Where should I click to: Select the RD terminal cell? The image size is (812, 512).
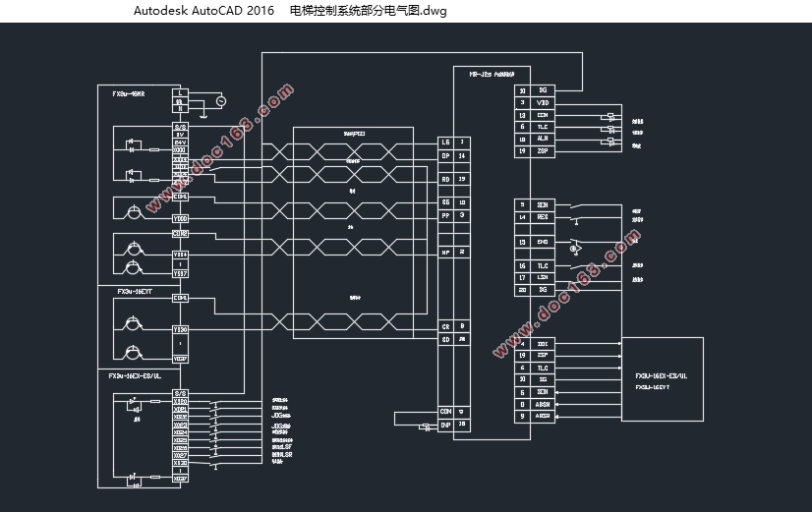tap(446, 179)
